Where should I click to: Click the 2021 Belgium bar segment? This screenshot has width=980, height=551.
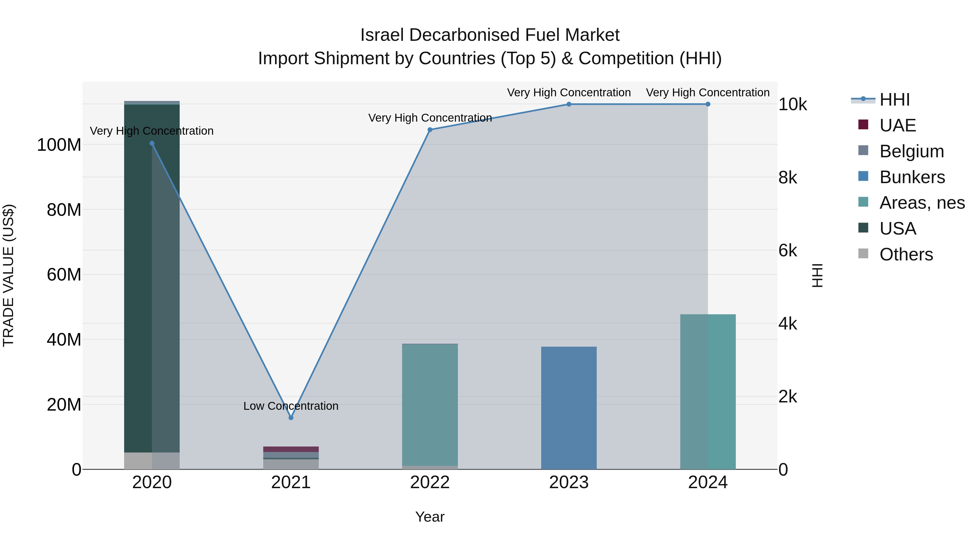click(291, 455)
